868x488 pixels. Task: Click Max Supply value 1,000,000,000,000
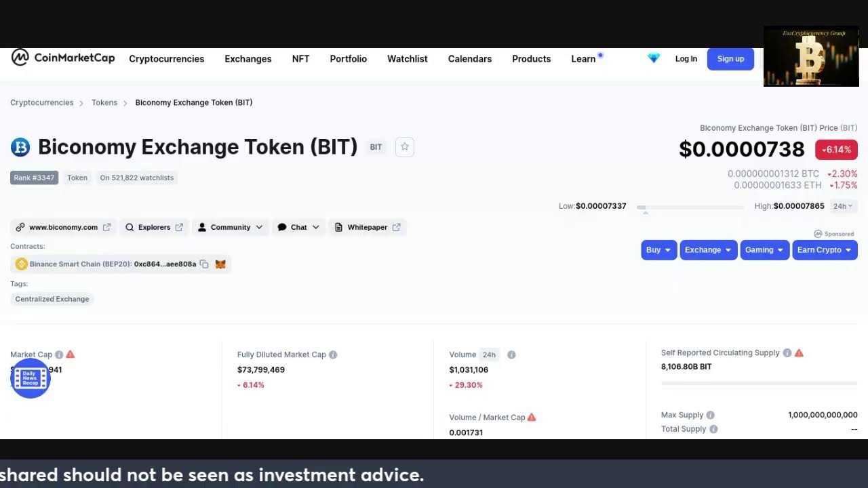[x=823, y=415]
